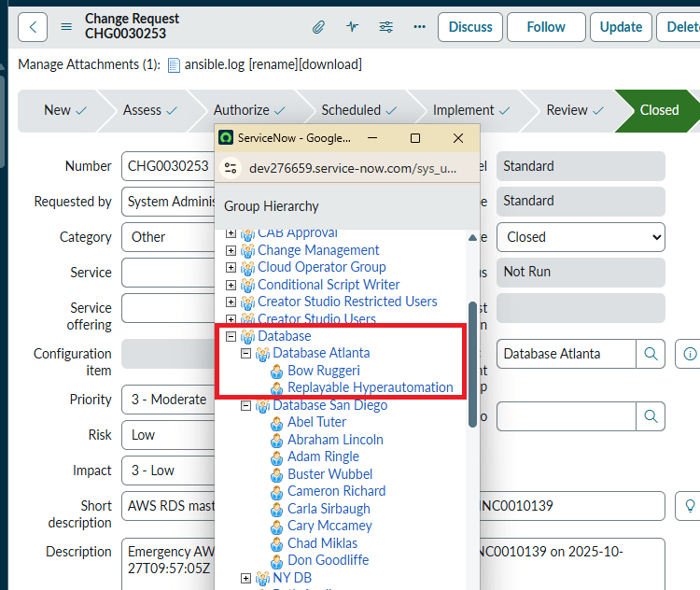The height and width of the screenshot is (590, 700).
Task: Click the Discuss button
Action: (x=470, y=27)
